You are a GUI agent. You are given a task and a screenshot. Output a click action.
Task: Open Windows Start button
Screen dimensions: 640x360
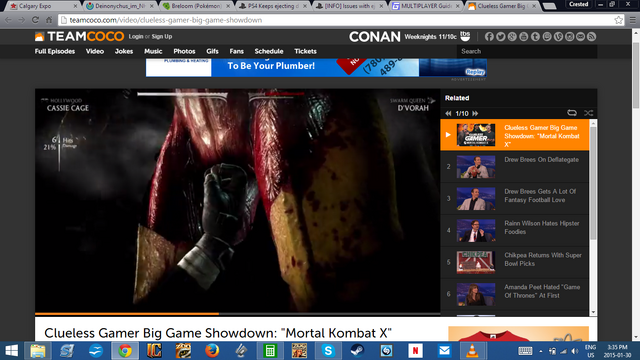point(11,351)
